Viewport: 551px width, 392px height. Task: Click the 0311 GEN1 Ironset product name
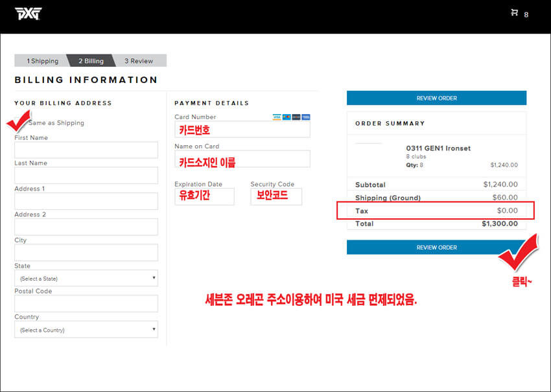tap(438, 148)
